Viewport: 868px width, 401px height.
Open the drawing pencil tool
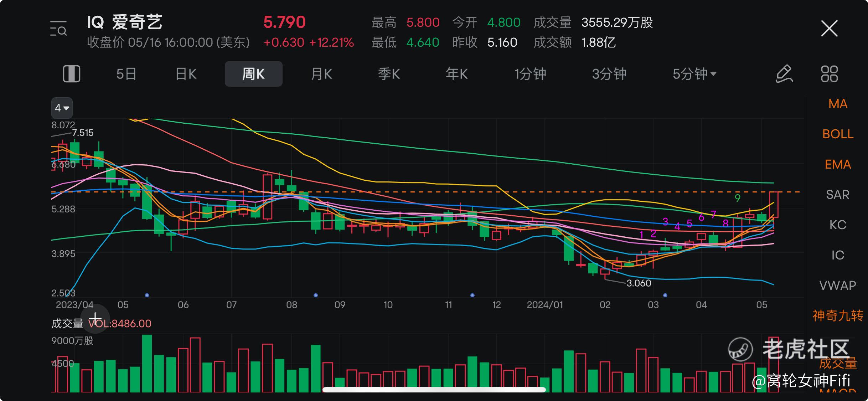click(784, 74)
